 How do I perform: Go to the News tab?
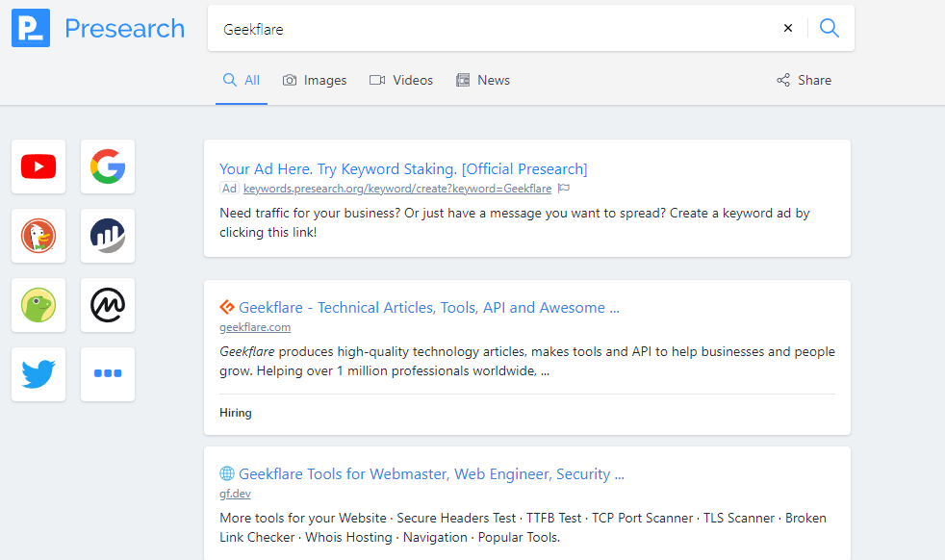[x=483, y=80]
